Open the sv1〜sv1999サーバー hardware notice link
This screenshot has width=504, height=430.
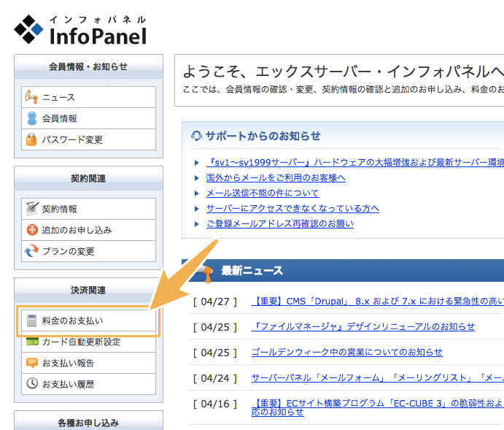tap(355, 162)
